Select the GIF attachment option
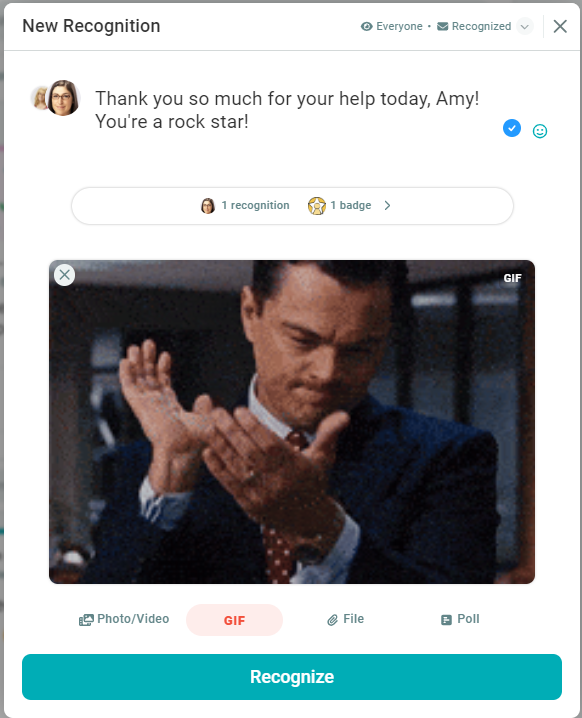This screenshot has height=718, width=582. 234,620
